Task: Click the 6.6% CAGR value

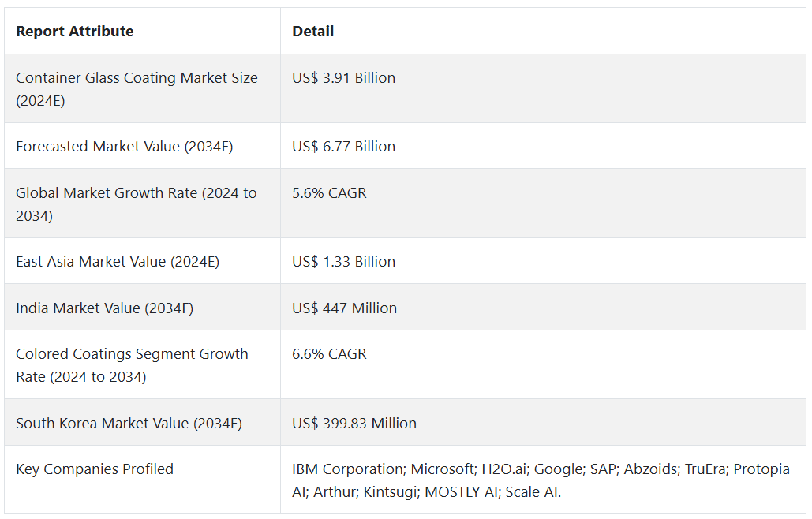Action: pos(329,354)
